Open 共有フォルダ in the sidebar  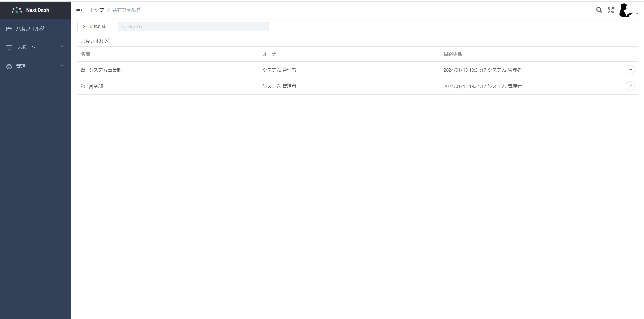click(x=35, y=29)
